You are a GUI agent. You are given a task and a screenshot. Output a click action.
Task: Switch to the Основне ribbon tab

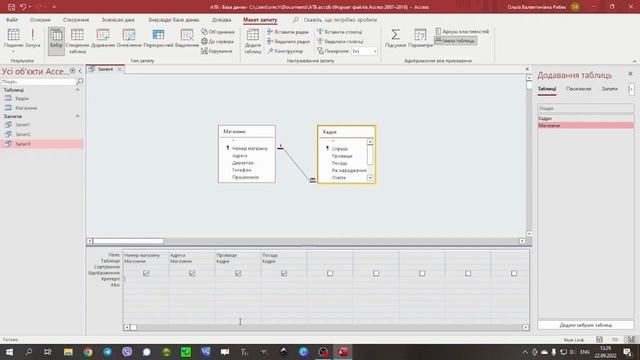tap(40, 20)
